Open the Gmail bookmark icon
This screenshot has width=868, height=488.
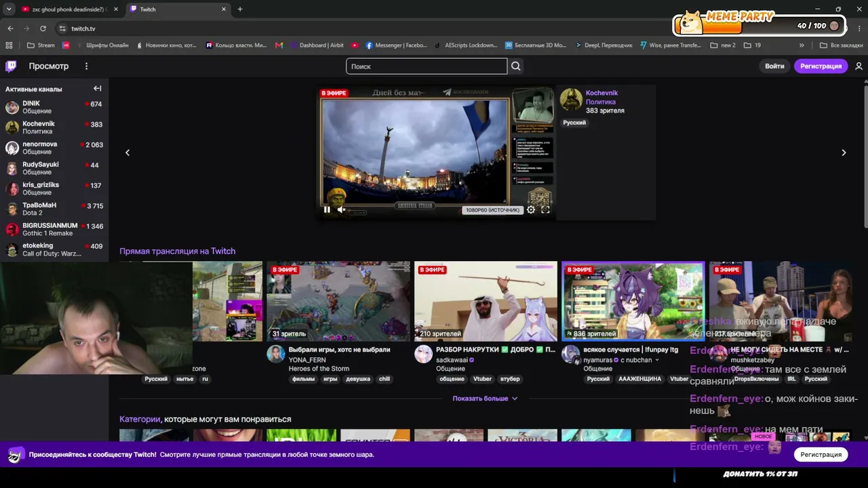(x=279, y=45)
